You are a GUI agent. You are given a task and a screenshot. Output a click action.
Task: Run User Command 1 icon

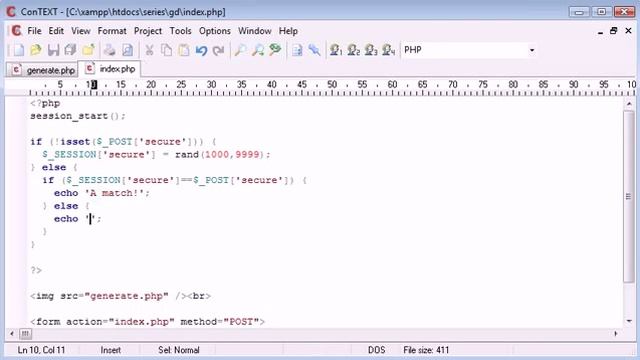336,50
